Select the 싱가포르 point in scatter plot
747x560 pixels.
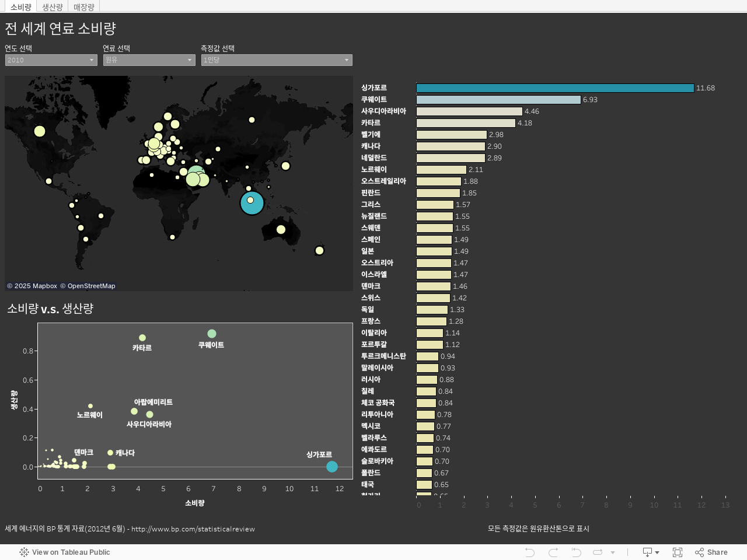[x=332, y=467]
